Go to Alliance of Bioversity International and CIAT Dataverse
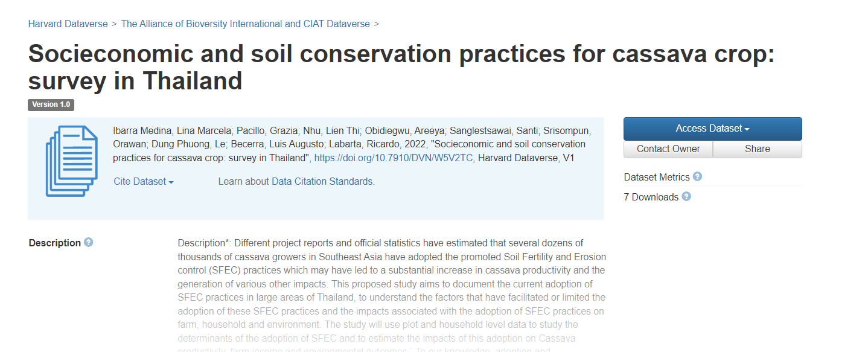Image resolution: width=868 pixels, height=352 pixels. (246, 24)
